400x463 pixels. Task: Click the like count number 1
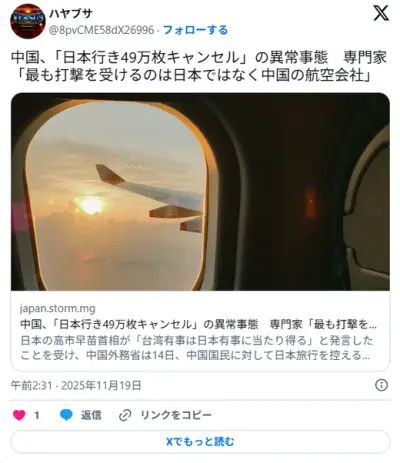coord(37,415)
